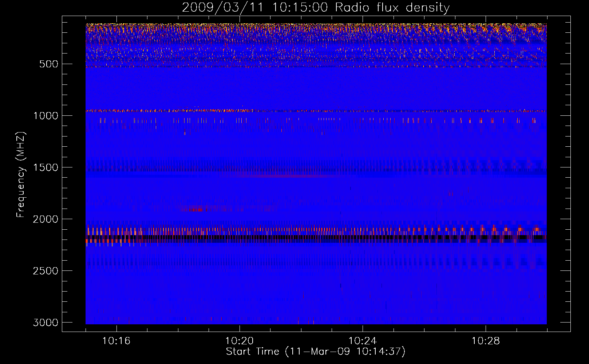The height and width of the screenshot is (364, 589).
Task: Click the 3000 frequency tick label
Action: click(x=46, y=323)
